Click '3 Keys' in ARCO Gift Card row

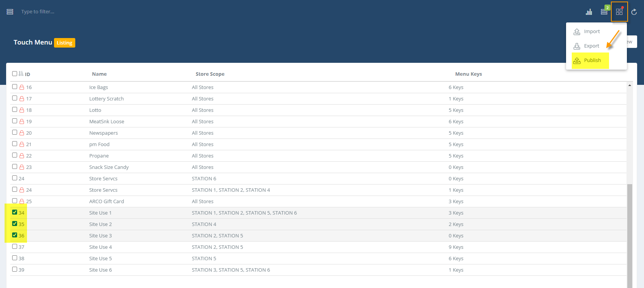point(456,202)
